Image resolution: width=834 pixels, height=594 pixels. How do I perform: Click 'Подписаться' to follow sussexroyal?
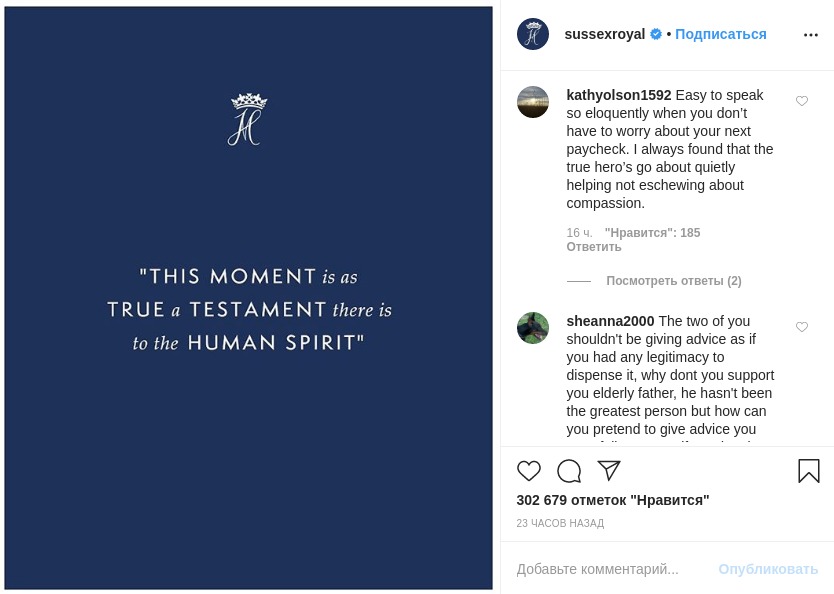[x=720, y=34]
